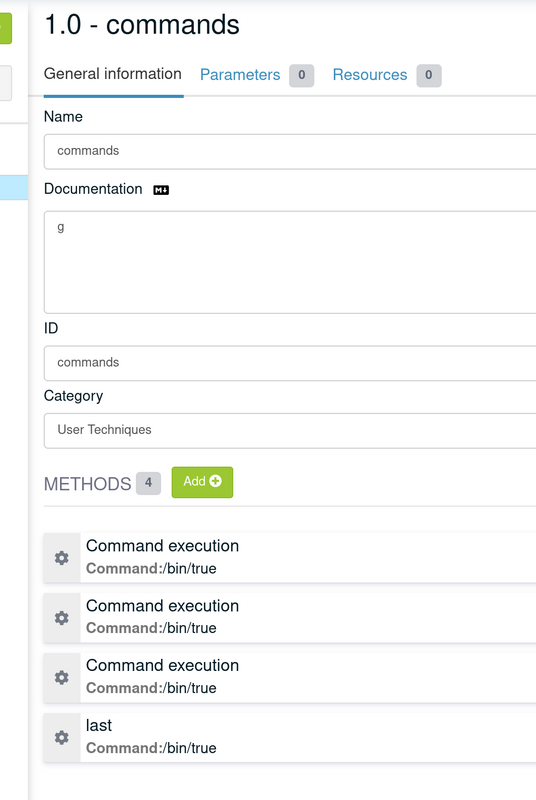This screenshot has width=536, height=800.
Task: Focus the Documentation text area
Action: 290,262
